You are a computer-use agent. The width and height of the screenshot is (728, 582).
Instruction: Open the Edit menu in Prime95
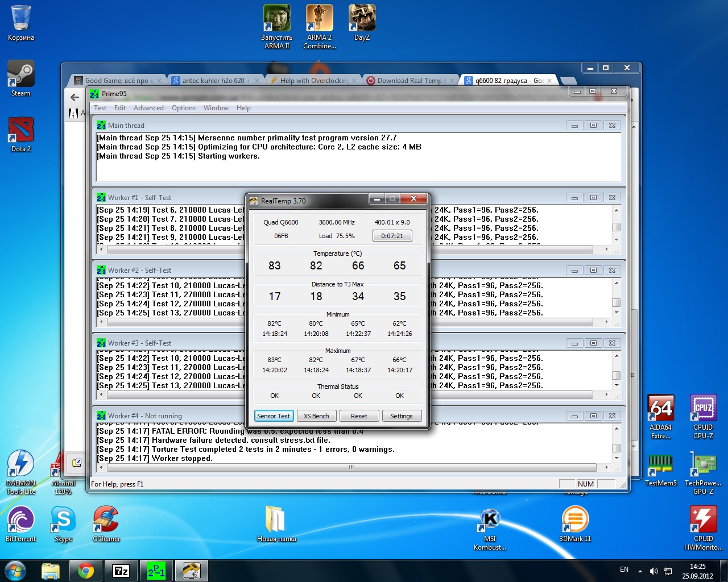120,108
